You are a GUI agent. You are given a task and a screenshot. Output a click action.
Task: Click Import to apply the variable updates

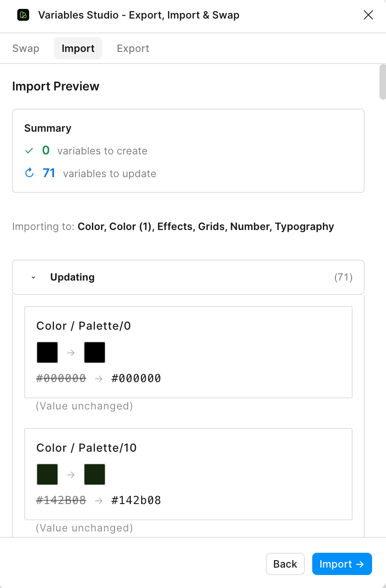342,564
